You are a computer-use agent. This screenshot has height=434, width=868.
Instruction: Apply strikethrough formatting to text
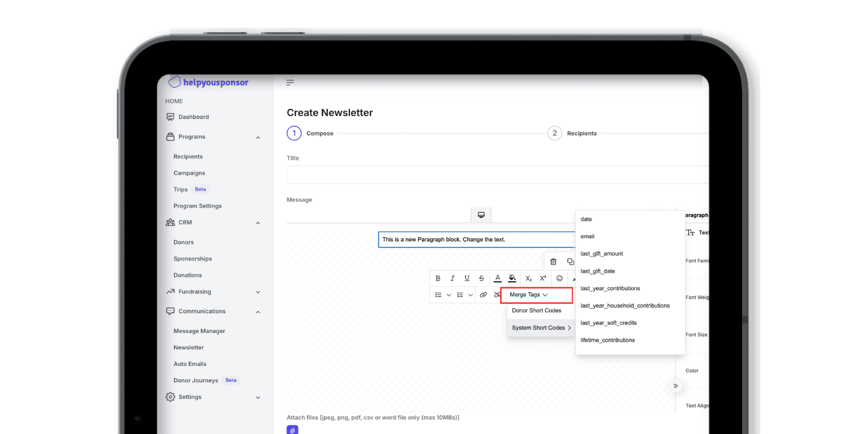[482, 278]
